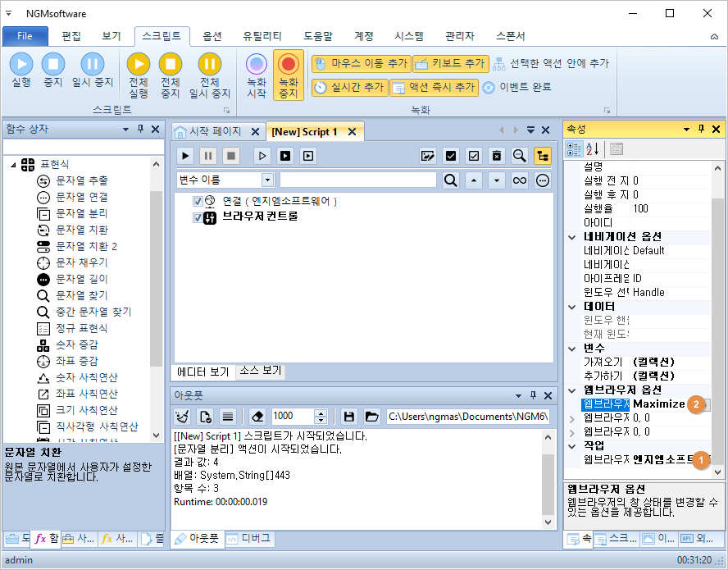Collapse the 표현식 tree node
Image resolution: width=728 pixels, height=570 pixels.
13,165
